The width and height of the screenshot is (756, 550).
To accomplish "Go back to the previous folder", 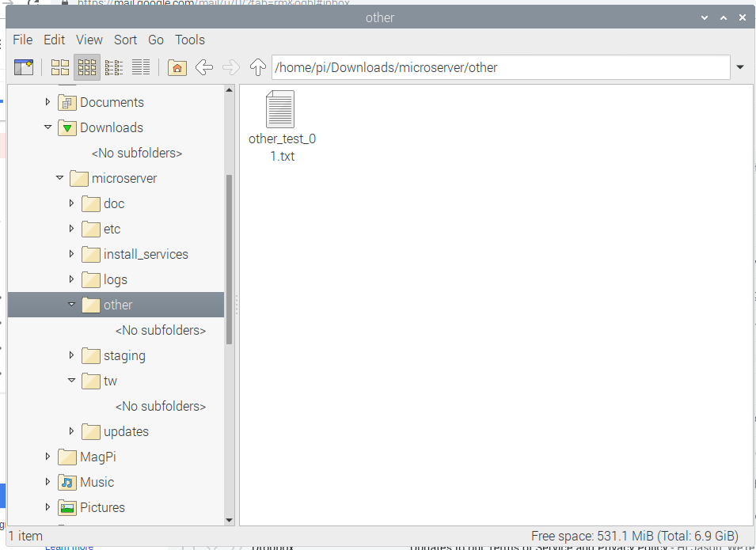I will point(203,67).
